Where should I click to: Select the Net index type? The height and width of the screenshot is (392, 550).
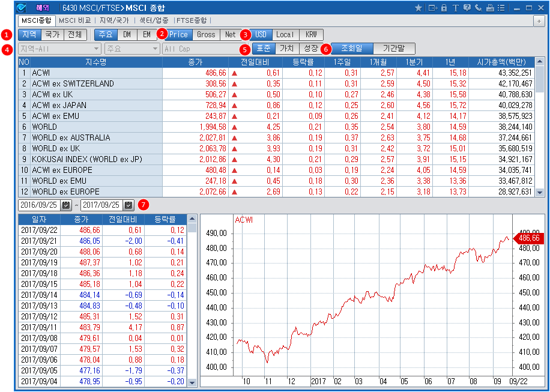coord(231,35)
